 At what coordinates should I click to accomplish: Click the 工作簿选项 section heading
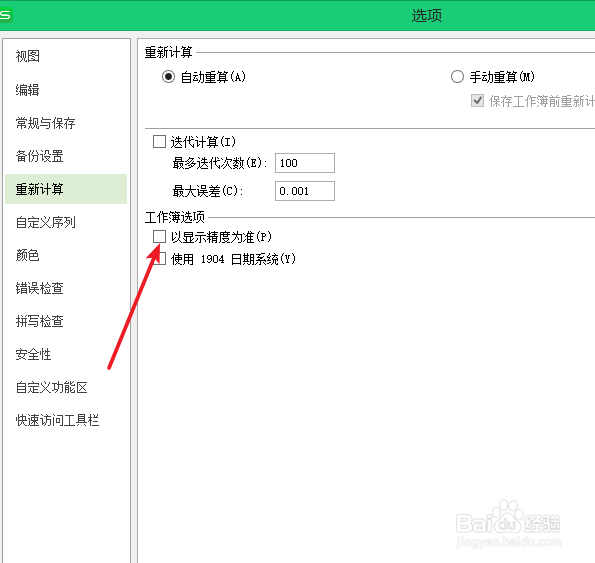pyautogui.click(x=175, y=217)
